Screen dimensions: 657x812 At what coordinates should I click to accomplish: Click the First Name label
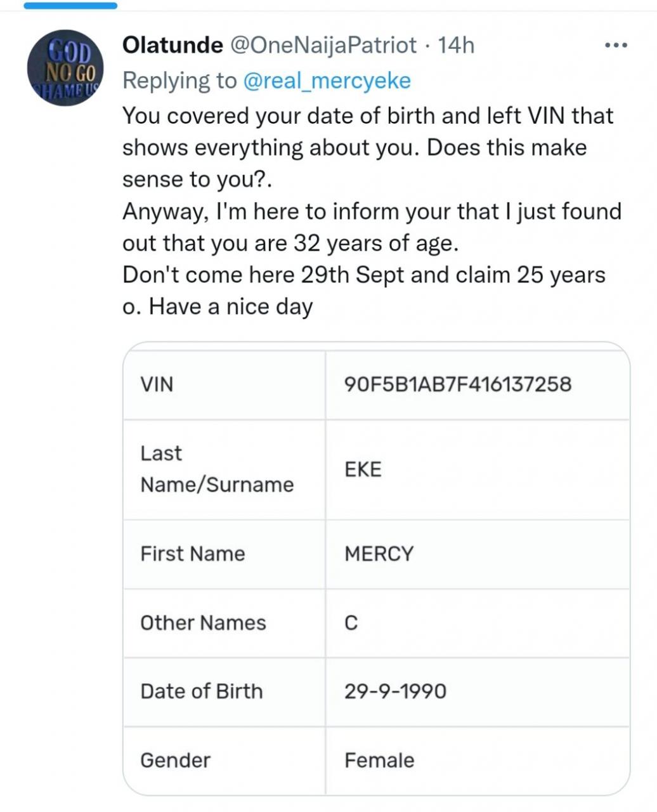click(x=192, y=554)
